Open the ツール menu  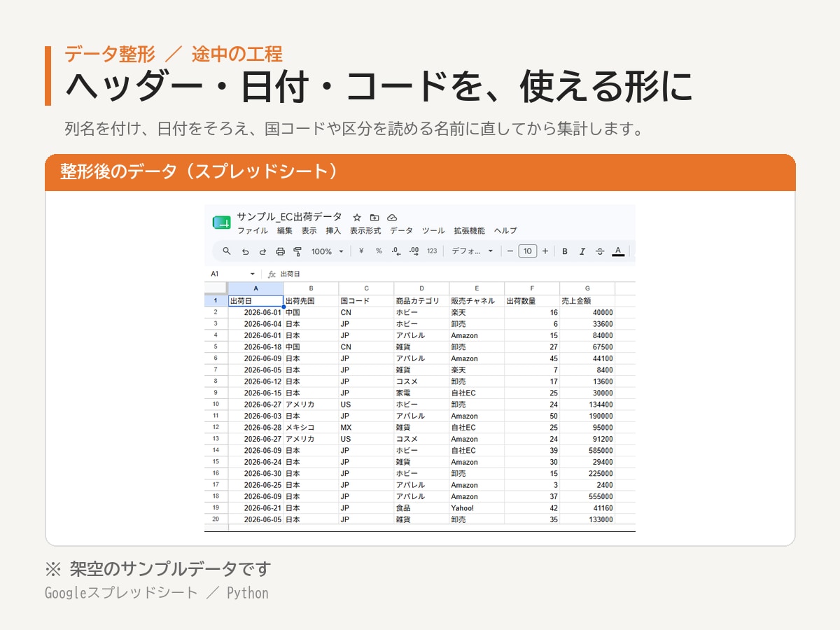pos(433,231)
